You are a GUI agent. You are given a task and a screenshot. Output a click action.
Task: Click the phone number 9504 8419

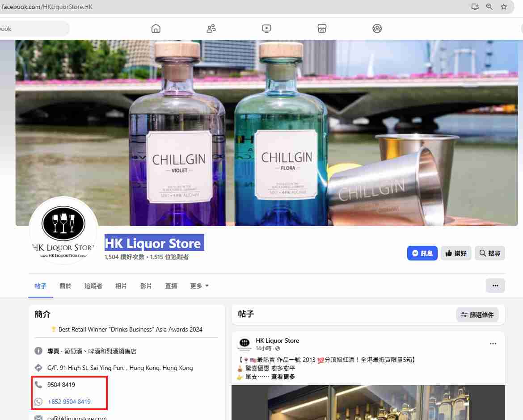tap(61, 385)
